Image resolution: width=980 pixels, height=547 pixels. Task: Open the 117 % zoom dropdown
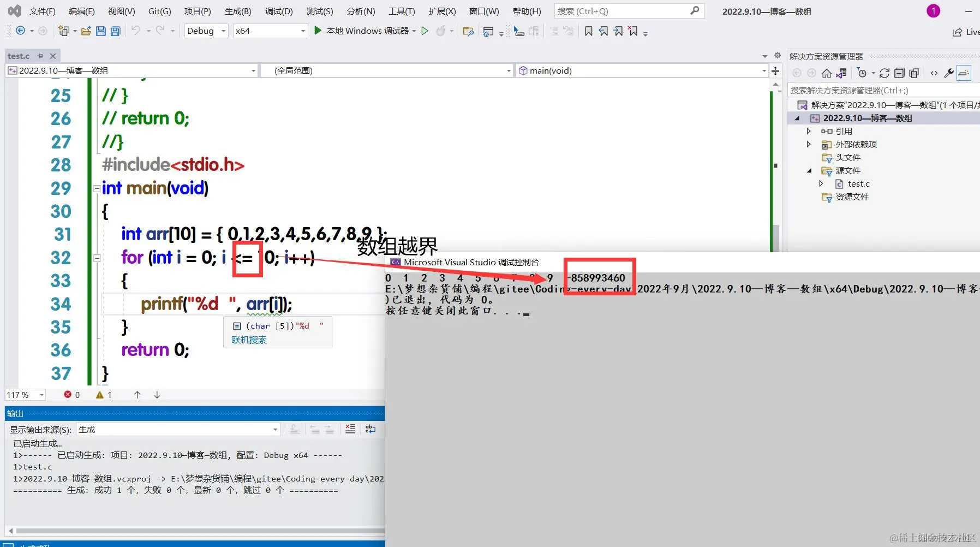(x=25, y=395)
